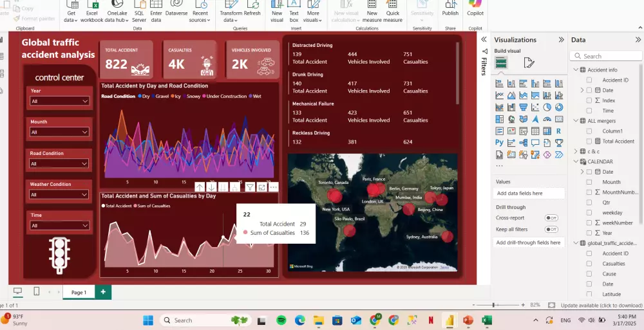Expand the c & c table
This screenshot has height=330, width=644.
coord(576,151)
